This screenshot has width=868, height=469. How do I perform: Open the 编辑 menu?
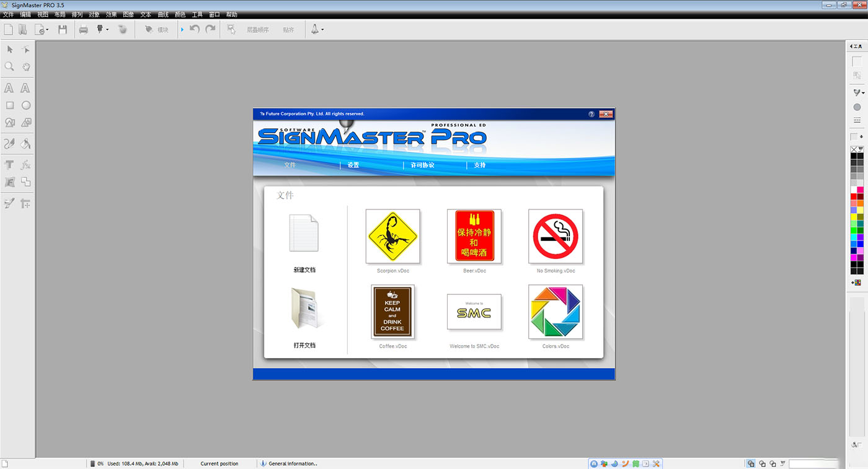25,14
